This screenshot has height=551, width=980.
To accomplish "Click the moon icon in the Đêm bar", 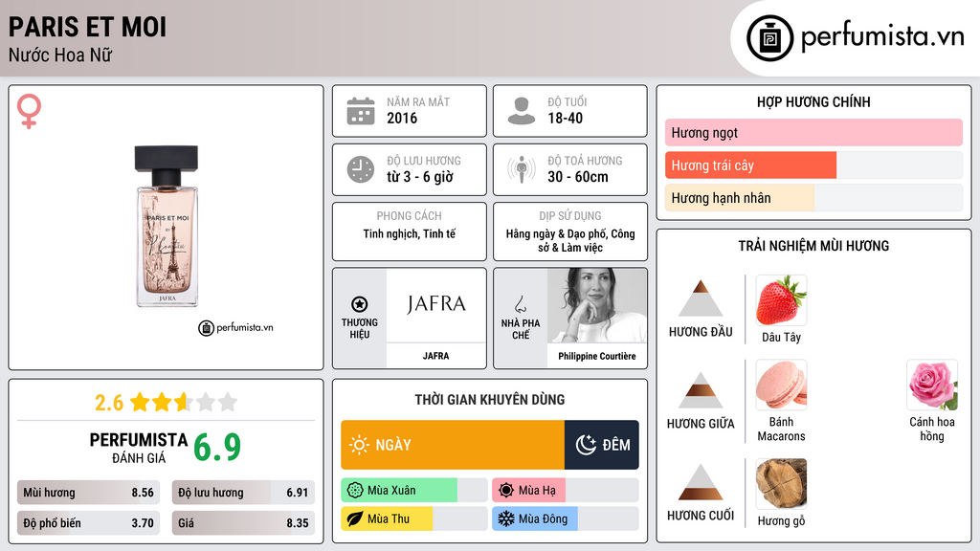I will pyautogui.click(x=586, y=445).
